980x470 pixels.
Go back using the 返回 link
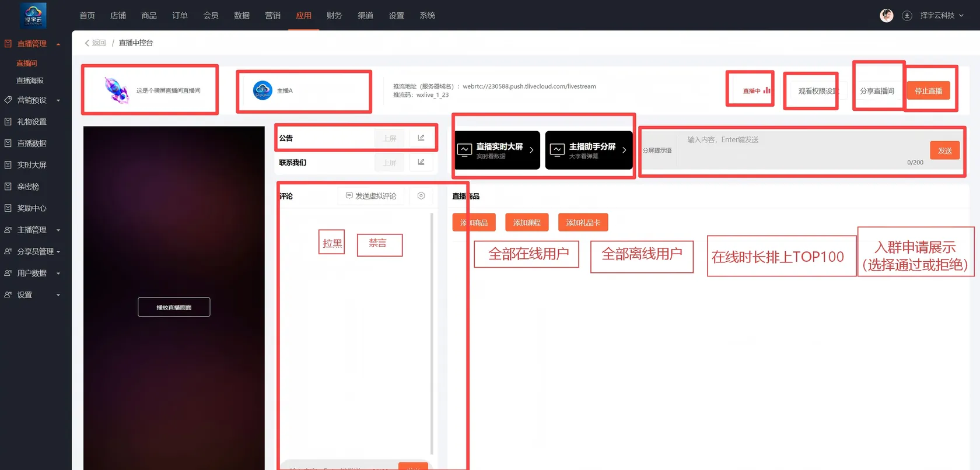[95, 43]
